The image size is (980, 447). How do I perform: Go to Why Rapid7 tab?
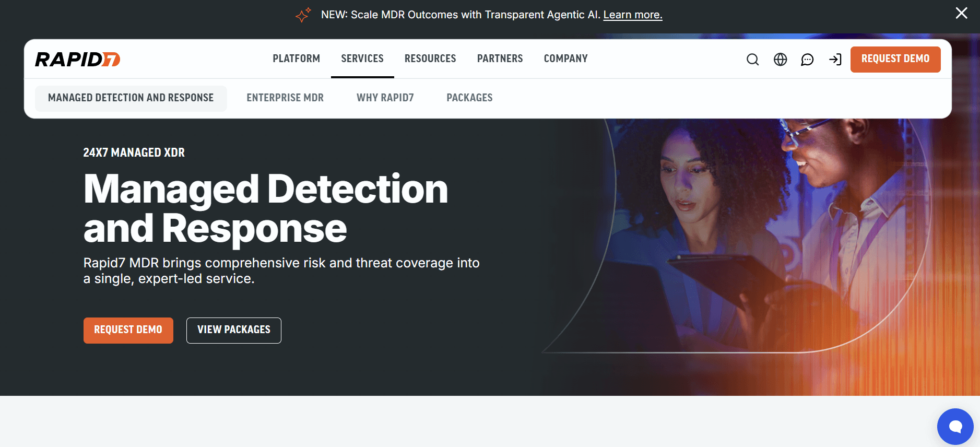(x=385, y=98)
